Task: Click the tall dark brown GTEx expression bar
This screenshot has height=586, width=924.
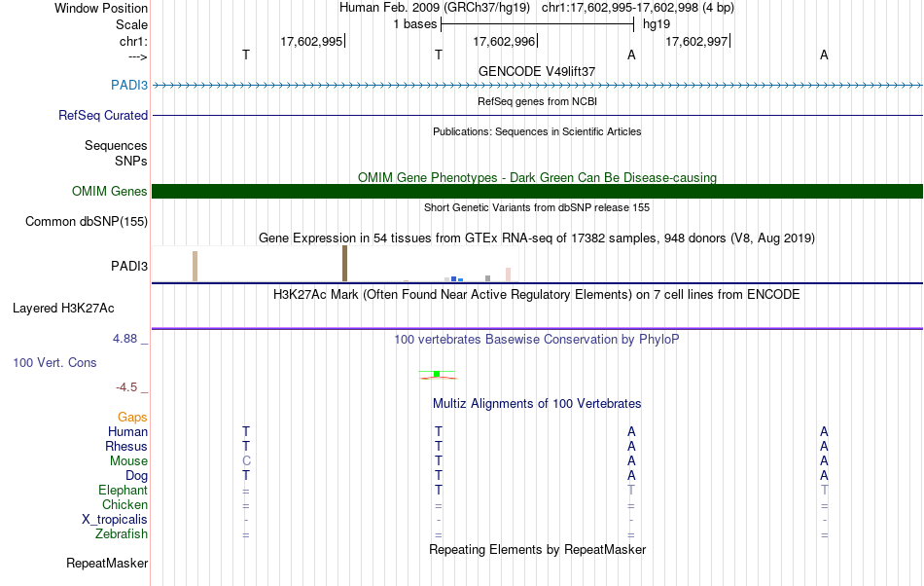Action: pyautogui.click(x=344, y=264)
